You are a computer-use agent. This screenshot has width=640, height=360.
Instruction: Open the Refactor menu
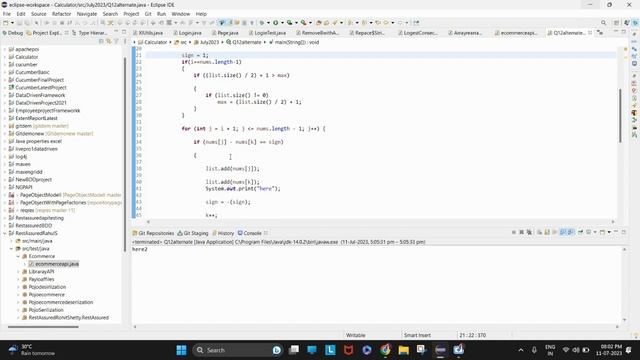pyautogui.click(x=61, y=14)
